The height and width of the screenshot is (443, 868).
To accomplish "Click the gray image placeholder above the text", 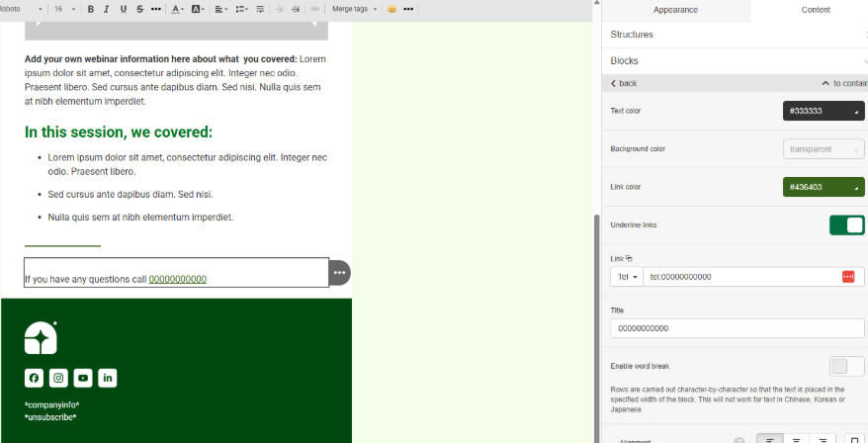I will click(x=176, y=31).
